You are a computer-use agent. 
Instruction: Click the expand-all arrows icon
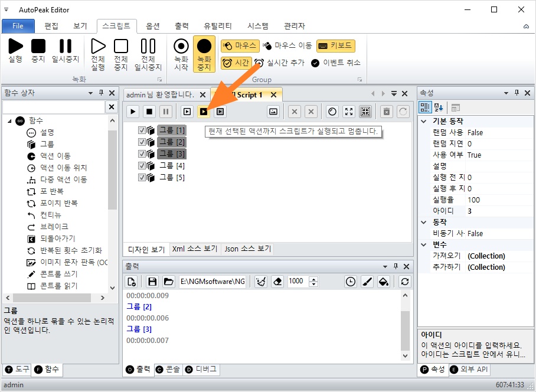[349, 112]
